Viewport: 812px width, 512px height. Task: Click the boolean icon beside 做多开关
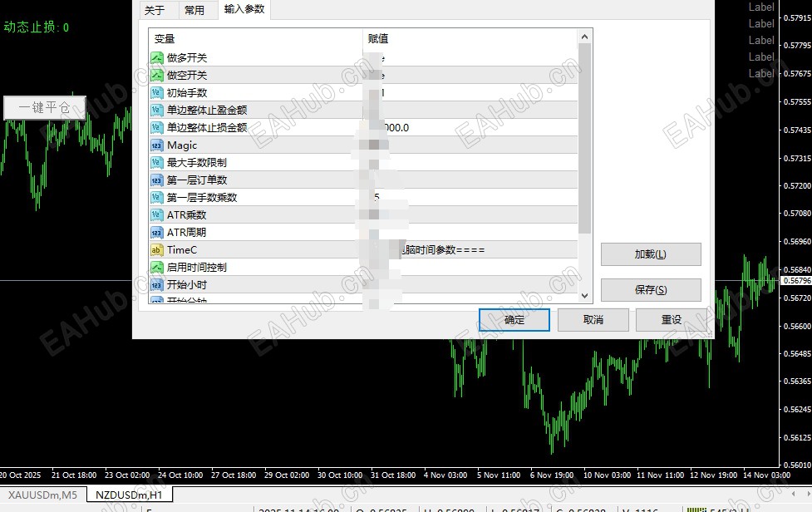click(155, 57)
